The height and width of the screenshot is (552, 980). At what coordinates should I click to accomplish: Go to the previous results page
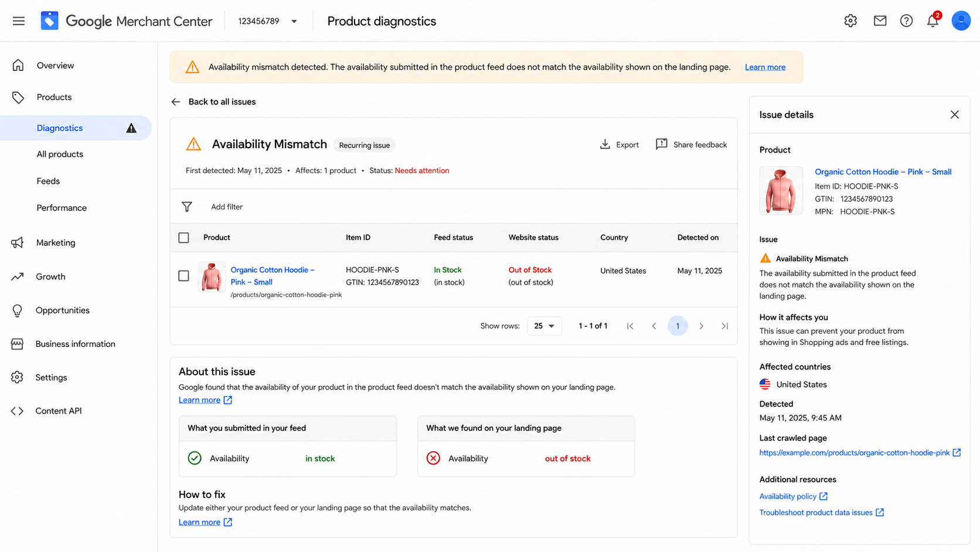[x=654, y=326]
